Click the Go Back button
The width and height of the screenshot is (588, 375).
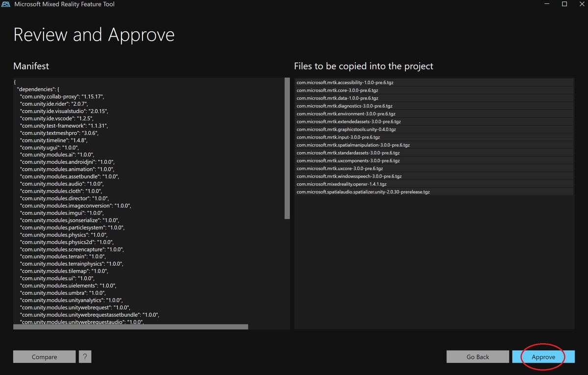pyautogui.click(x=478, y=357)
